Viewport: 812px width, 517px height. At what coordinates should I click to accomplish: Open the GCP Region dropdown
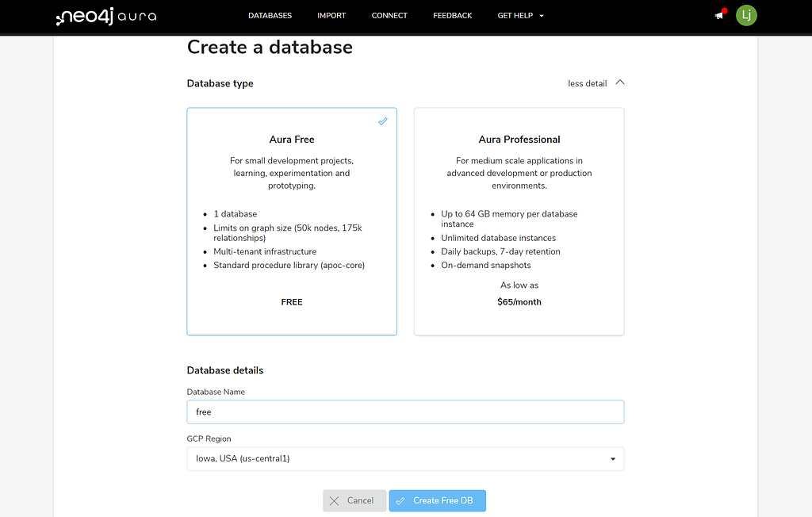(x=405, y=458)
